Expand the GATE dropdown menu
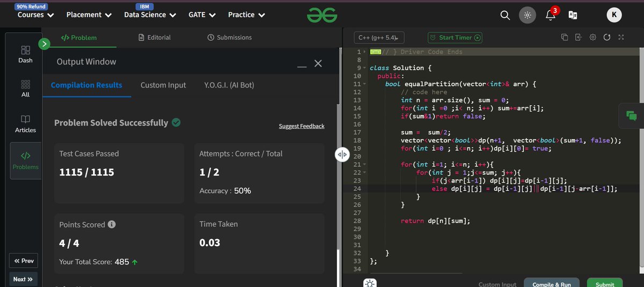Image resolution: width=644 pixels, height=287 pixels. 202,15
